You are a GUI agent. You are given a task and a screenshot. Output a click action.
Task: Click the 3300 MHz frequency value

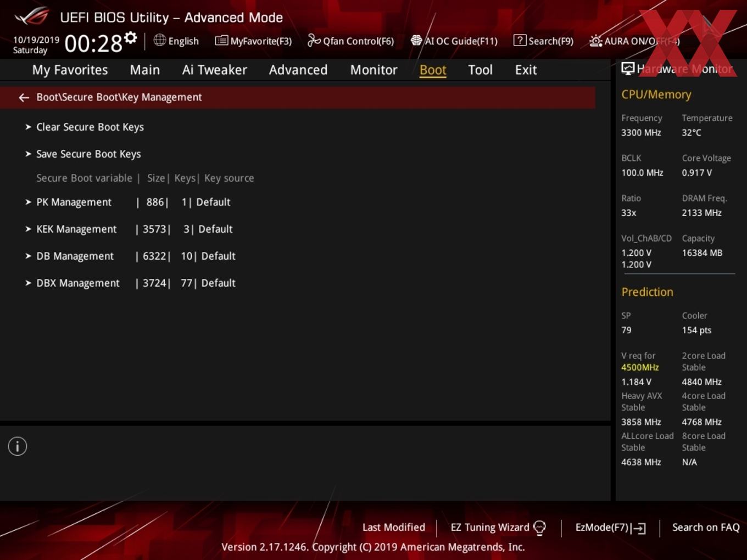tap(641, 132)
